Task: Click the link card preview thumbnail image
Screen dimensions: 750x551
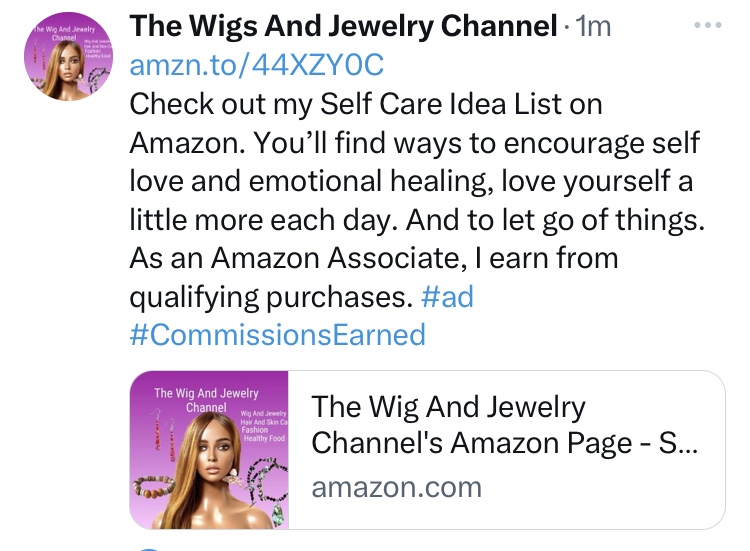Action: (209, 450)
